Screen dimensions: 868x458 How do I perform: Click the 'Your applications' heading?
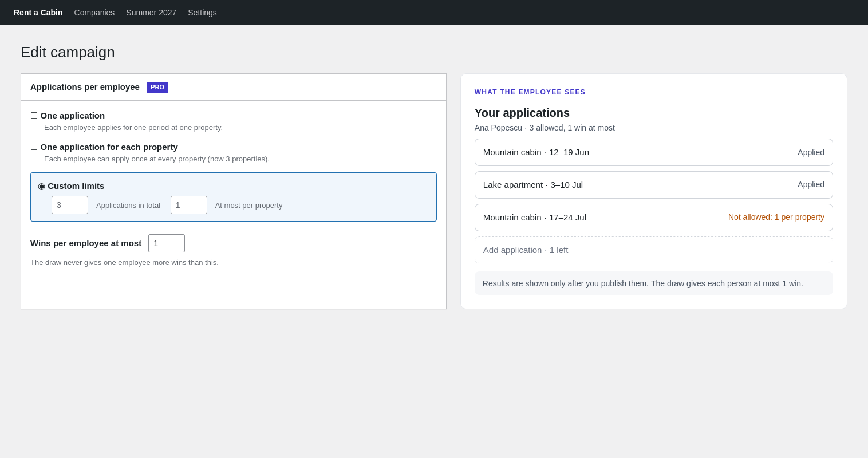click(x=522, y=113)
